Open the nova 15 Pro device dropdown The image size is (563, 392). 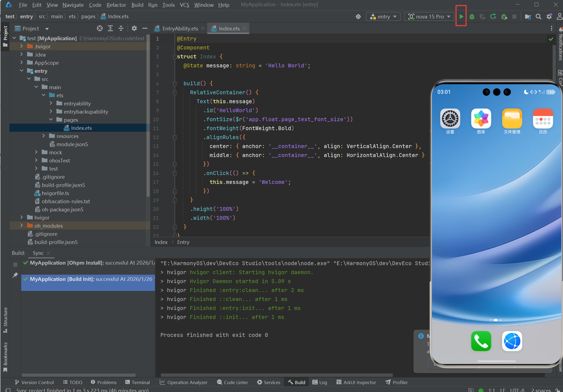(x=429, y=17)
